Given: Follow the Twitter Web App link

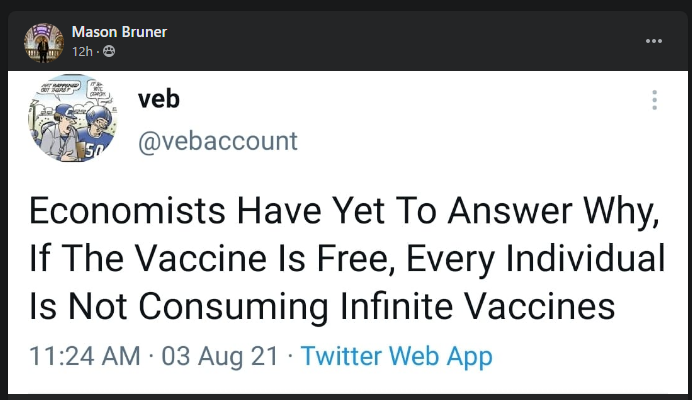Looking at the screenshot, I should point(396,356).
